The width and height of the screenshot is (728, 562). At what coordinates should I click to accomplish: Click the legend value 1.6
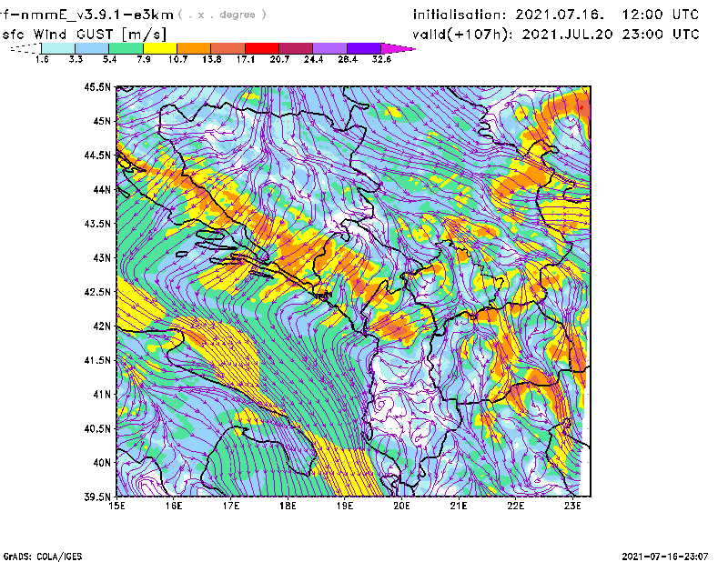click(x=42, y=59)
